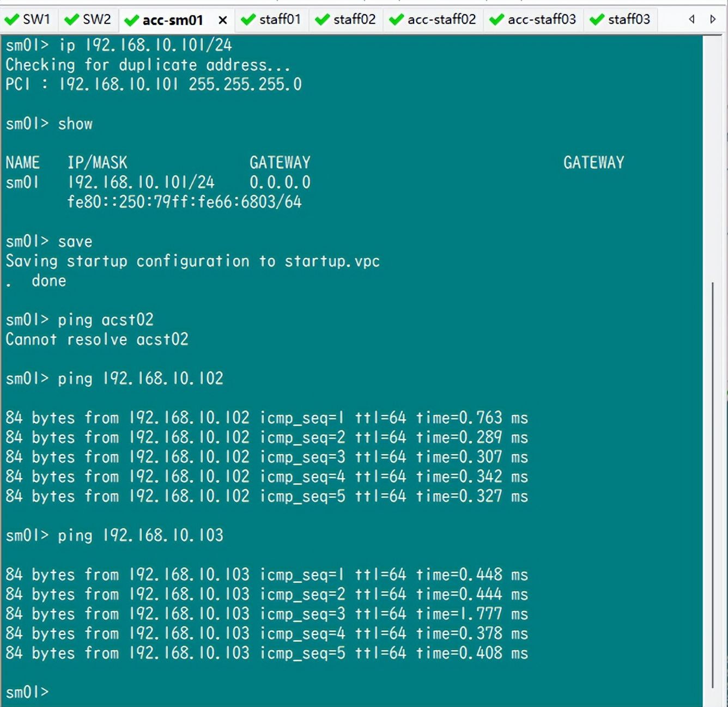The height and width of the screenshot is (707, 728).
Task: Click the green checkmark on active acc-sm01 tab
Action: pos(131,21)
